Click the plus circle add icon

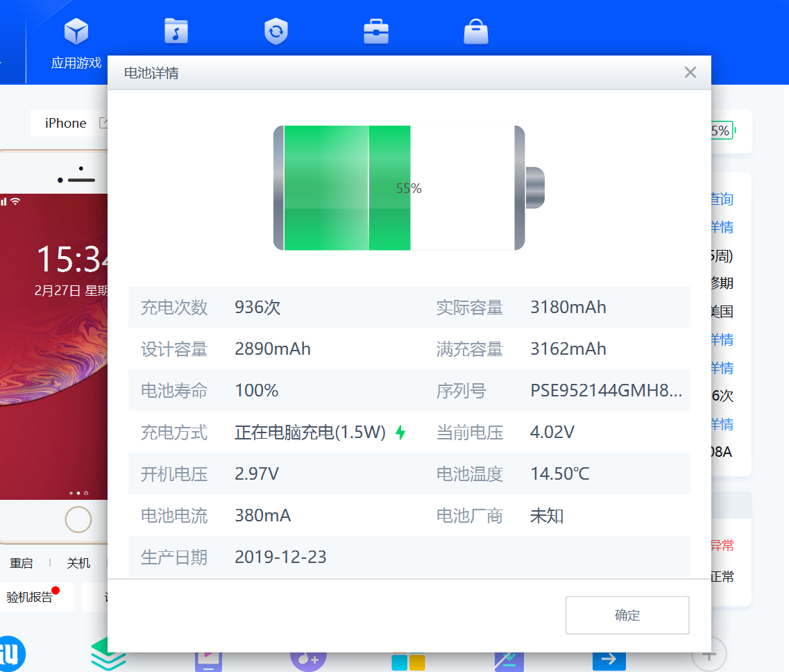(x=709, y=654)
